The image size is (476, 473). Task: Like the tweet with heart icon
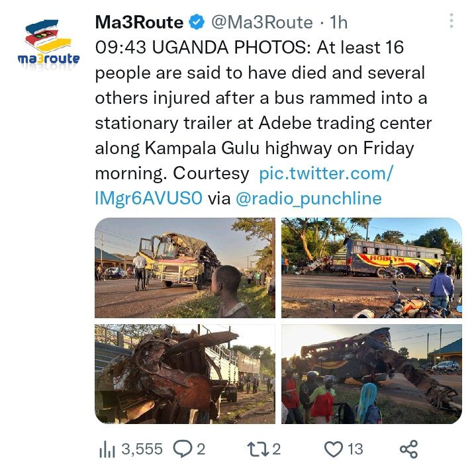click(x=333, y=449)
